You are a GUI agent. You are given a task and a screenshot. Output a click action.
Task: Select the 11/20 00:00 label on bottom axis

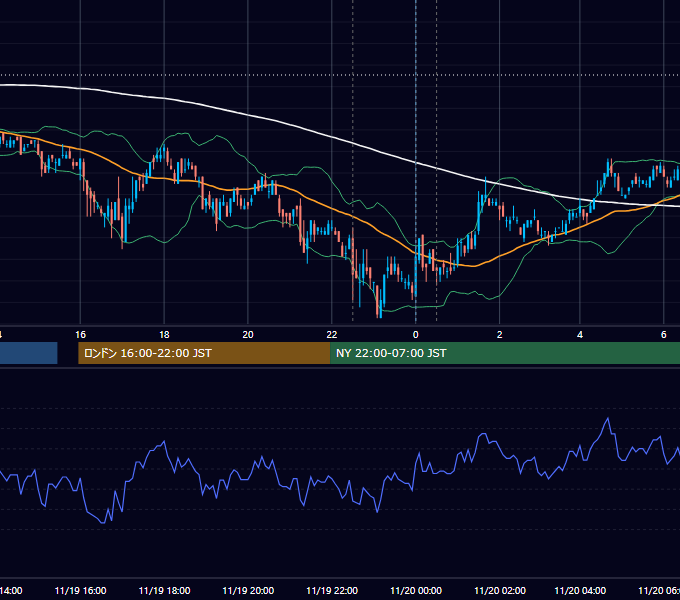[416, 590]
